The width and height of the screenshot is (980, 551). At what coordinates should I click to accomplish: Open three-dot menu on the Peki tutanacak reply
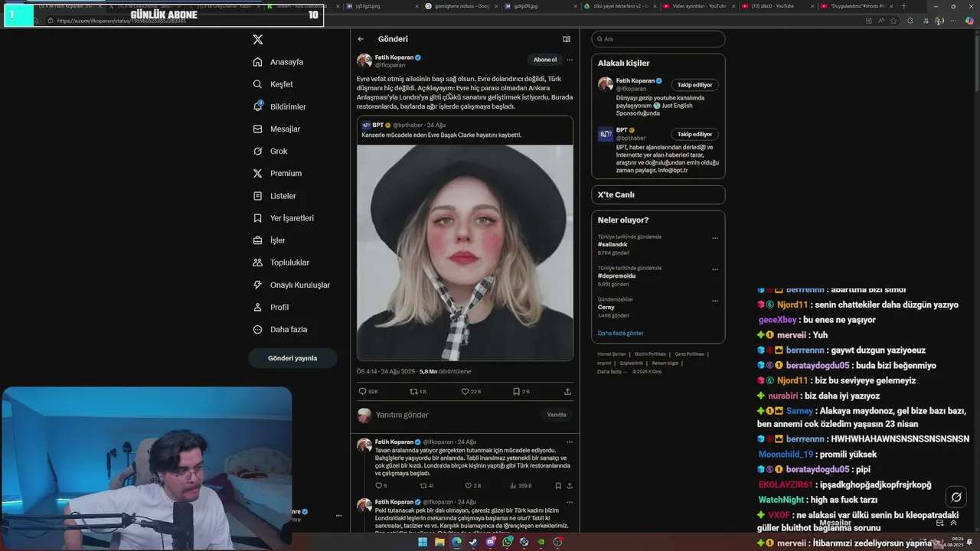click(x=569, y=502)
